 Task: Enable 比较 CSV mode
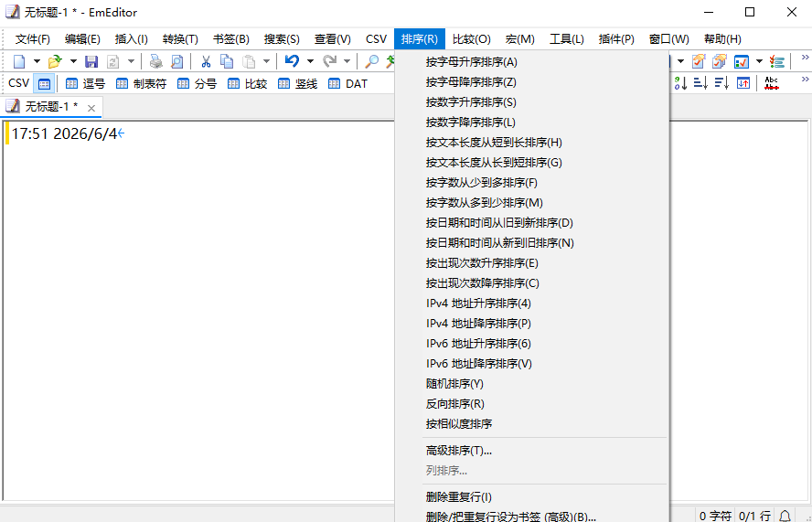click(247, 83)
